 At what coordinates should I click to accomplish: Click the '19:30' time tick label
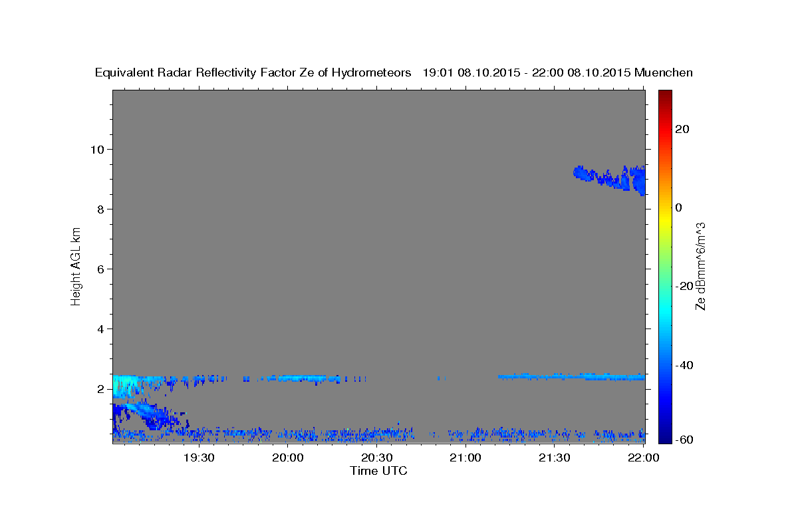click(x=199, y=458)
